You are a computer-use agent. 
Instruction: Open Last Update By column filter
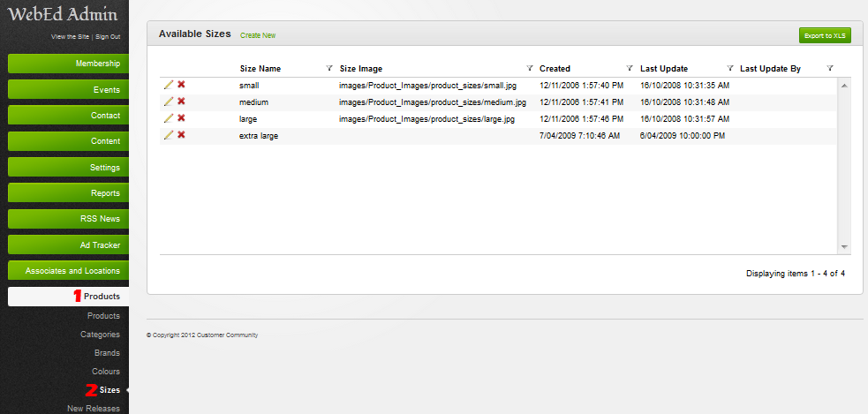[830, 68]
